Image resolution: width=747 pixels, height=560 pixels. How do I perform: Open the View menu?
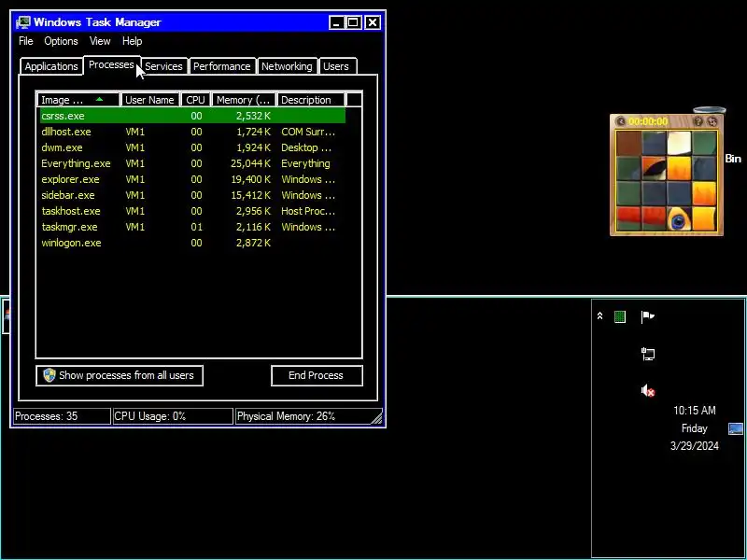coord(100,41)
